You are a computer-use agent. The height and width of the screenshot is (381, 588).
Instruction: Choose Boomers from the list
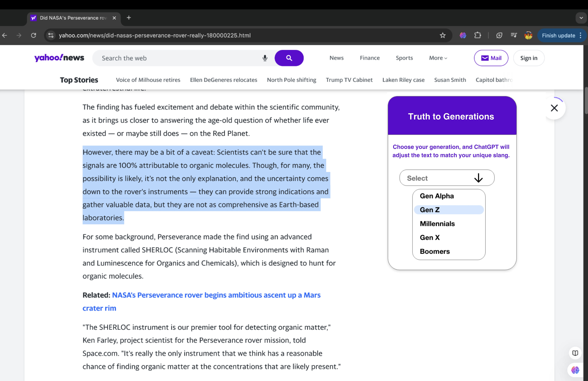449,251
